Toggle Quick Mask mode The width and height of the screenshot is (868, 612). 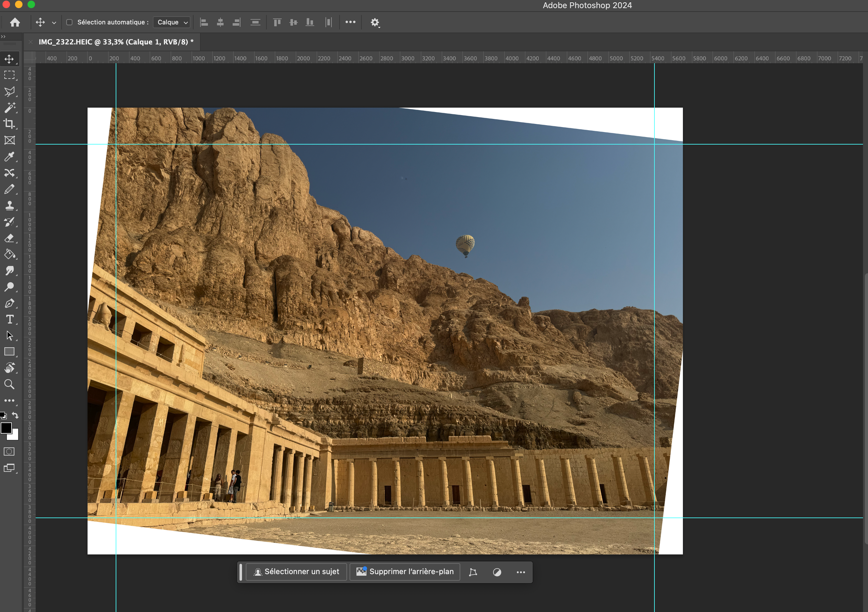click(x=9, y=451)
